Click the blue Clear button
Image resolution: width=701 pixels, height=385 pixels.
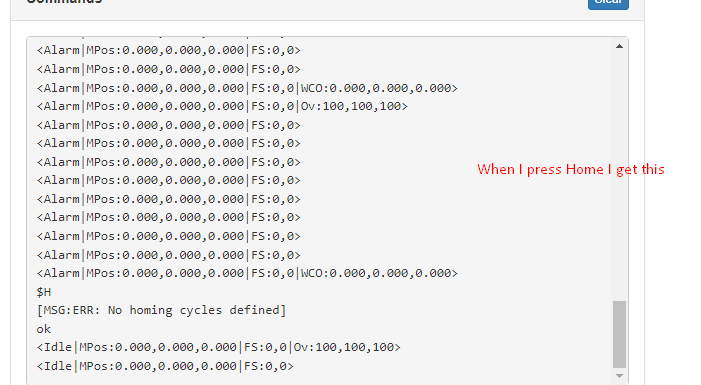click(608, 4)
